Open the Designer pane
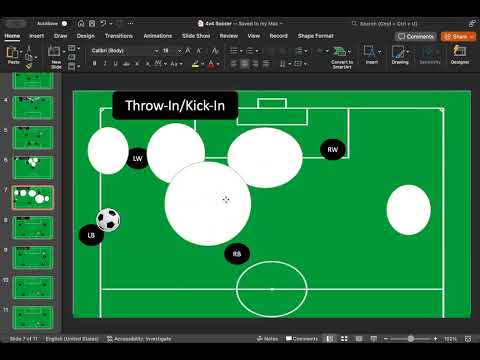Image resolution: width=480 pixels, height=360 pixels. [460, 55]
